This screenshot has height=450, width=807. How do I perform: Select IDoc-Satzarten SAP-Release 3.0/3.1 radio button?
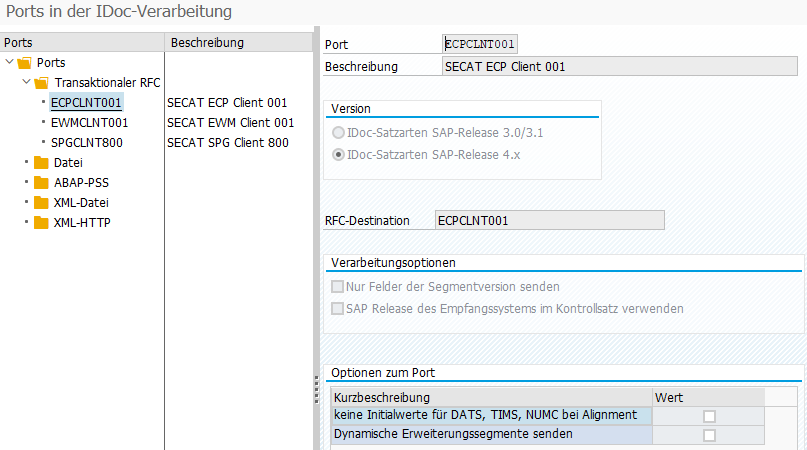(339, 133)
